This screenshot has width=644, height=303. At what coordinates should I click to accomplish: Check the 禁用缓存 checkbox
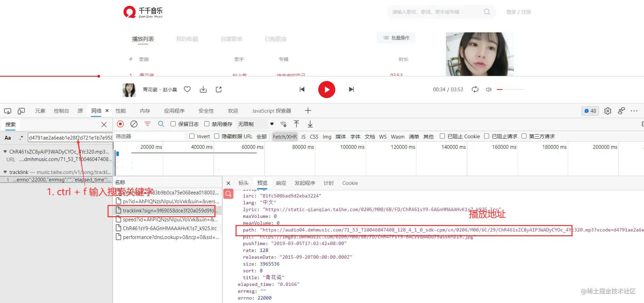[x=207, y=124]
